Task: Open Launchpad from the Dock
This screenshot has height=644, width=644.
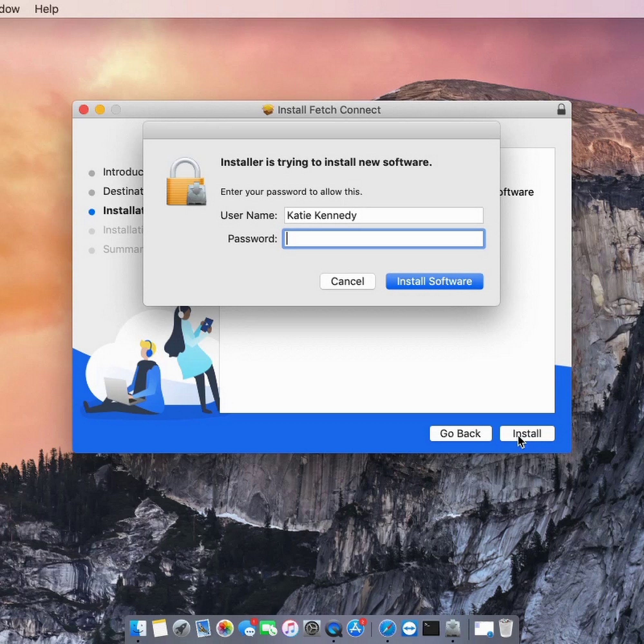Action: pos(181,629)
